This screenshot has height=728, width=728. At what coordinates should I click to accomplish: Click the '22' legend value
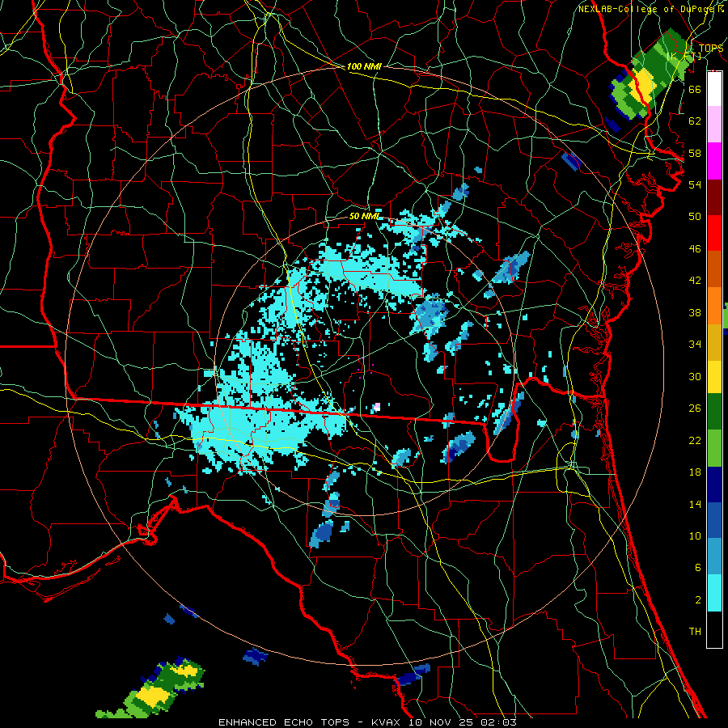point(695,441)
